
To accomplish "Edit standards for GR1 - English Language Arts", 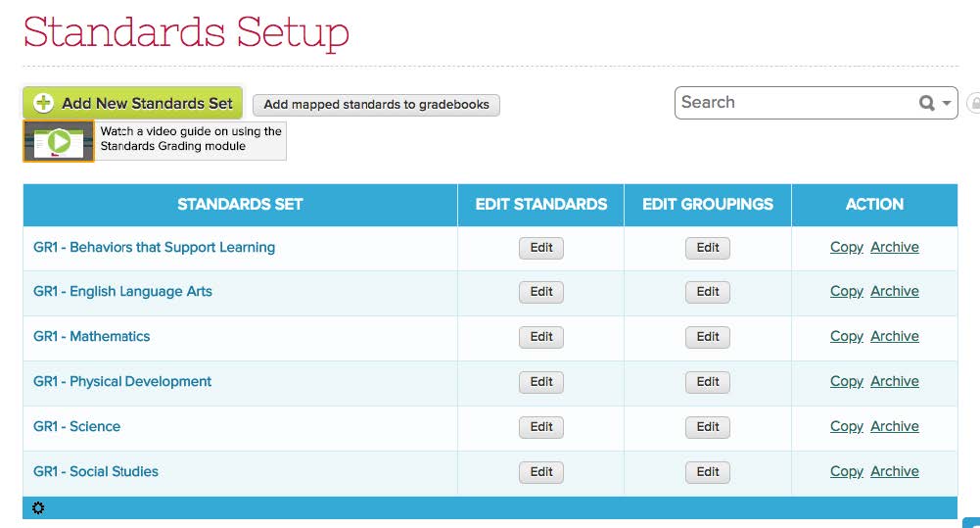I will pyautogui.click(x=541, y=292).
